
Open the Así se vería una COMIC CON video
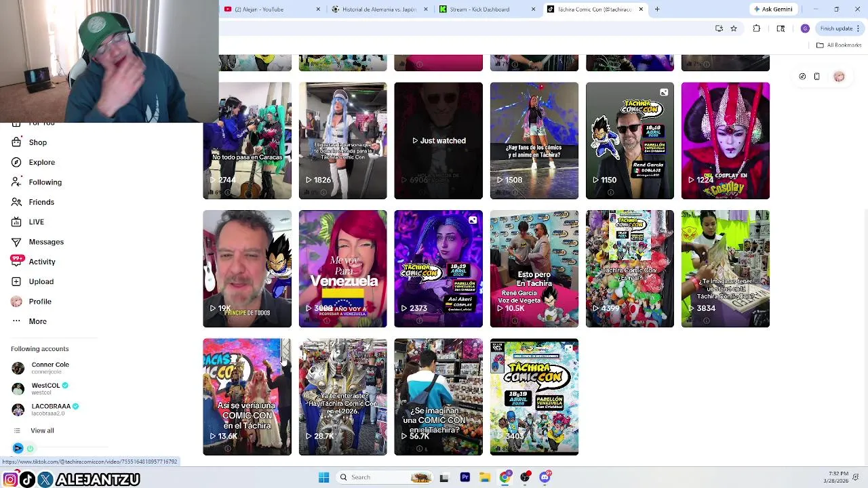click(247, 396)
